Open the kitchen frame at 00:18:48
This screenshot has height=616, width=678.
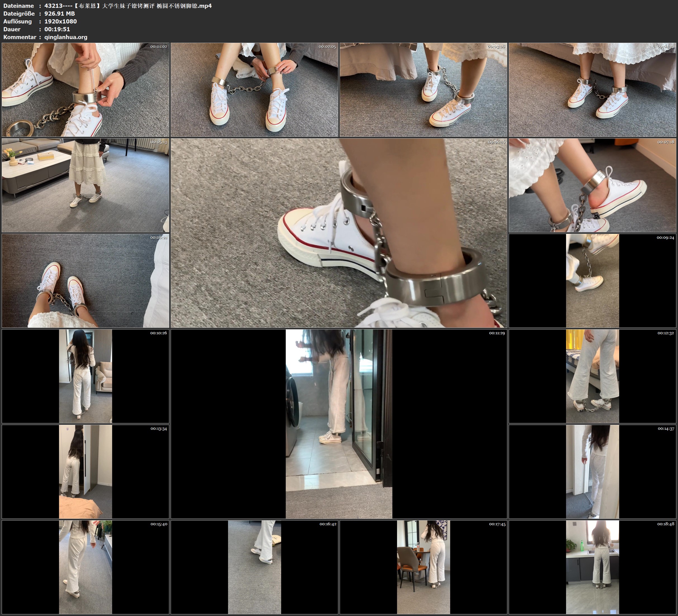click(x=593, y=567)
